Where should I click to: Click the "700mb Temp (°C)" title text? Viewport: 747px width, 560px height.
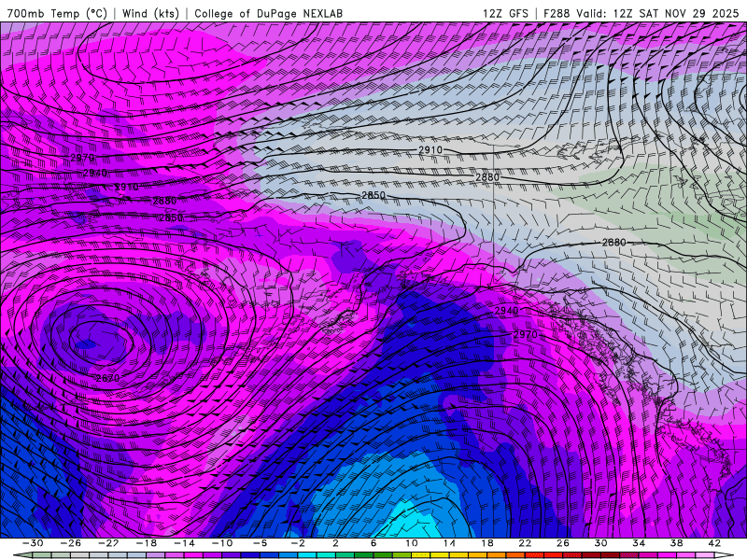click(x=57, y=13)
